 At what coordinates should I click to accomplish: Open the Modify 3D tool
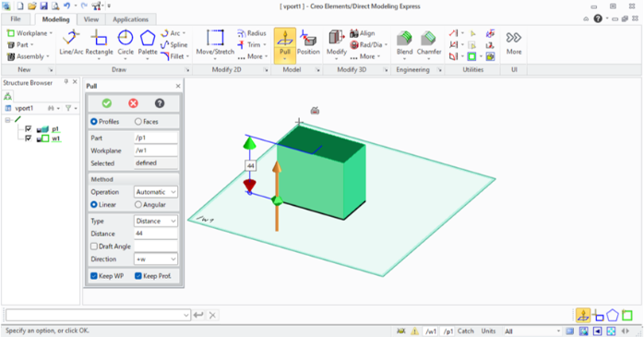point(337,43)
